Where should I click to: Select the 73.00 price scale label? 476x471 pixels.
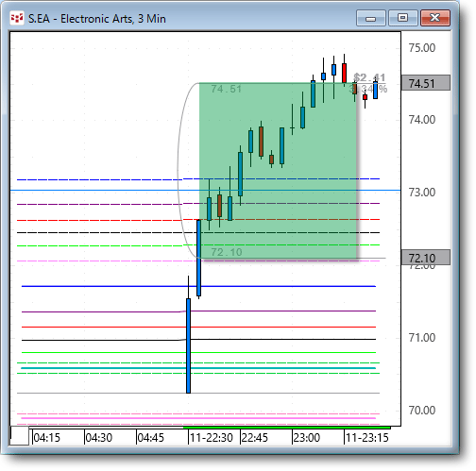tap(422, 193)
